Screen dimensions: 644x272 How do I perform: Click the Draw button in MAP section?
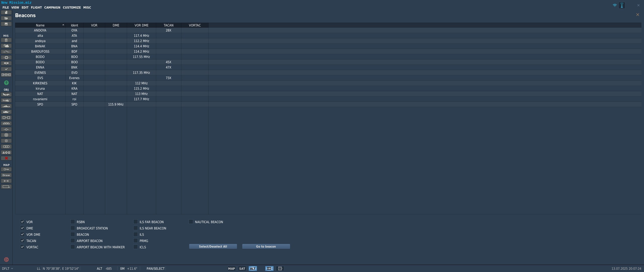[x=6, y=175]
